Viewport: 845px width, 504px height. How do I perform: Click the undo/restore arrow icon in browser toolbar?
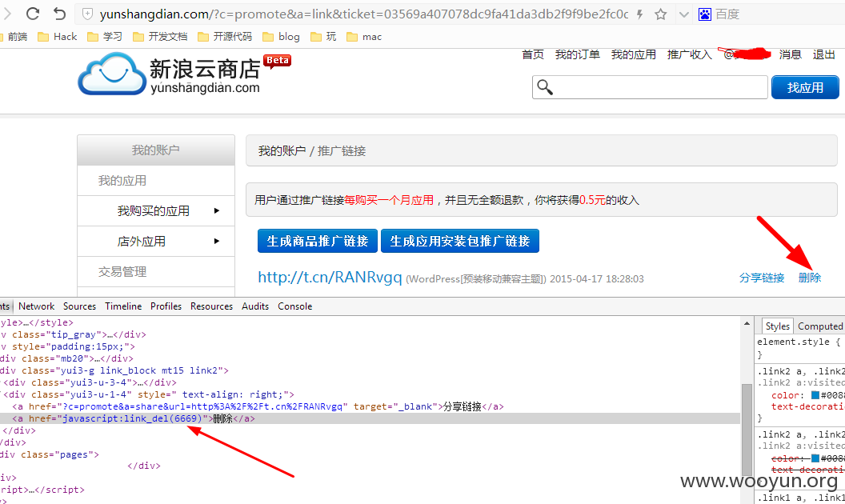click(x=59, y=14)
